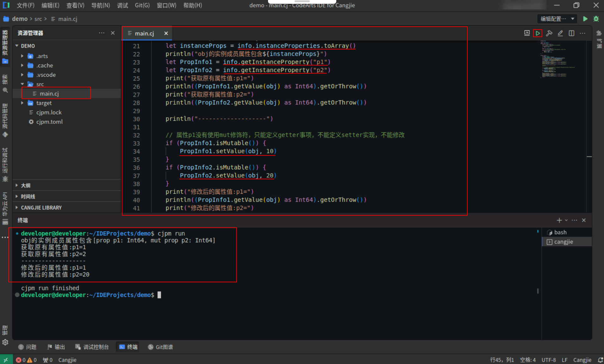604x364 pixels.
Task: Open the 帮助(H) menu
Action: (192, 5)
